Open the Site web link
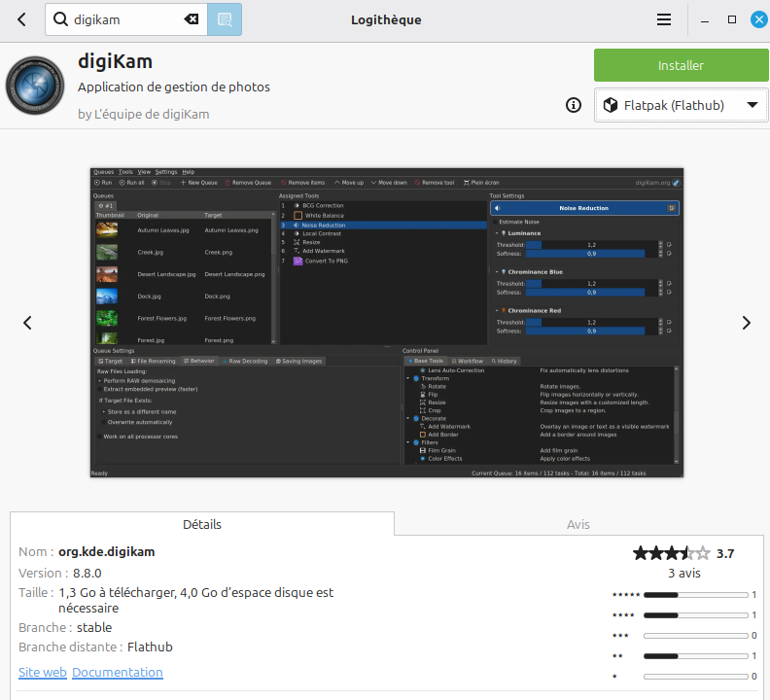Screen dimensions: 770x700 coord(43,672)
